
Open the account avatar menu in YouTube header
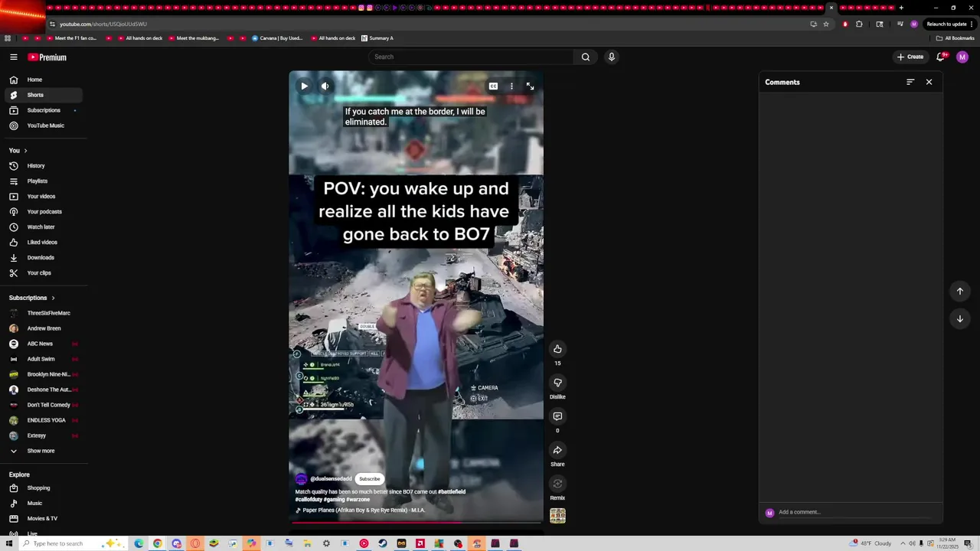(962, 57)
